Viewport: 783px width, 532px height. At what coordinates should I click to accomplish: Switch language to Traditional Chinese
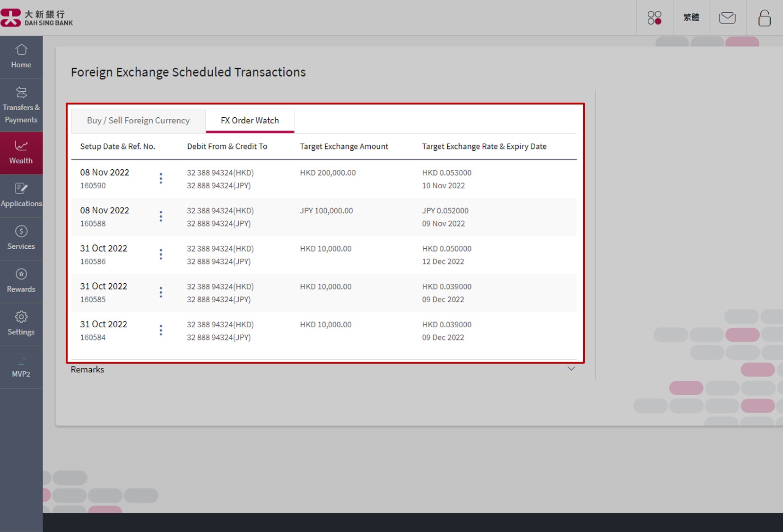tap(691, 17)
